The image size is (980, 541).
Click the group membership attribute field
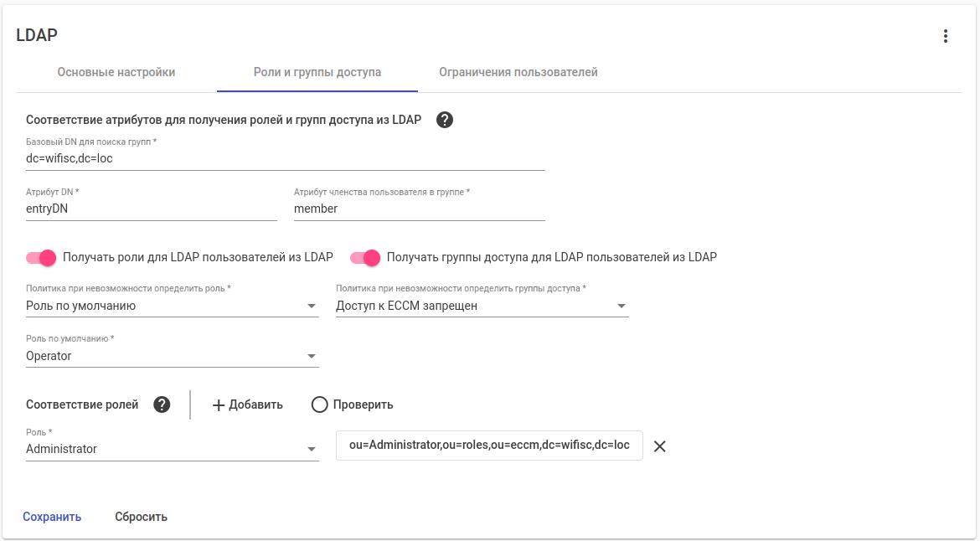point(419,209)
